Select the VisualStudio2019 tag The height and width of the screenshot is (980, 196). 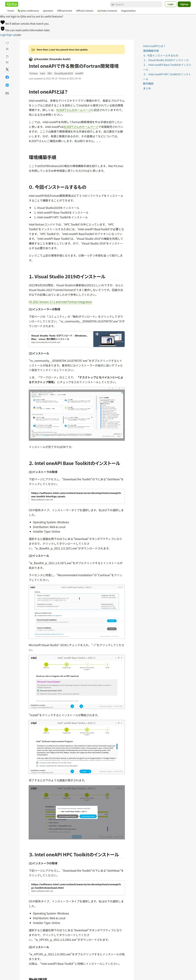(64, 73)
